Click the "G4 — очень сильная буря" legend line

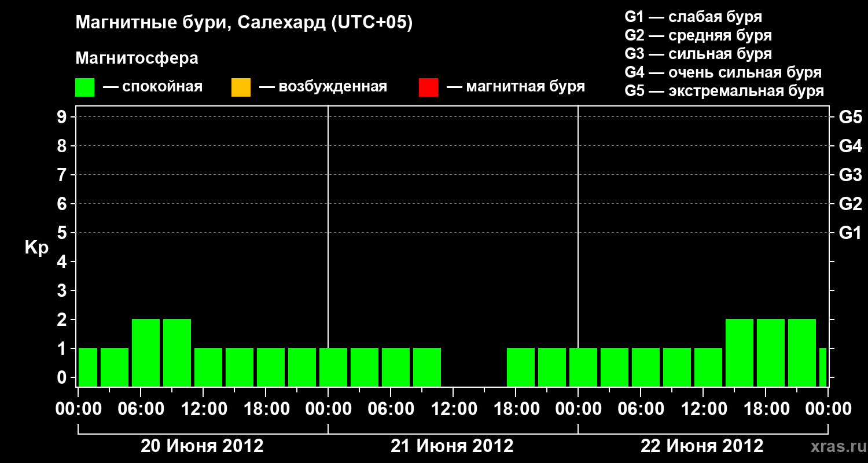point(723,72)
